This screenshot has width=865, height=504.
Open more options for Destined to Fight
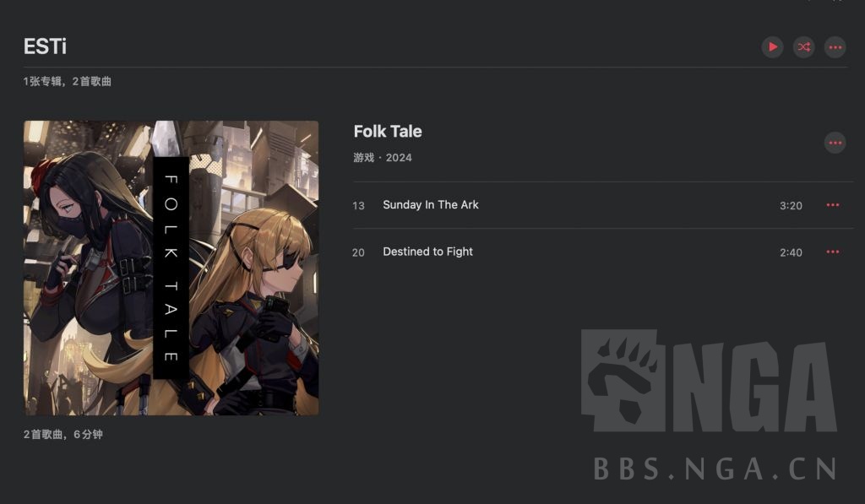[x=833, y=252]
